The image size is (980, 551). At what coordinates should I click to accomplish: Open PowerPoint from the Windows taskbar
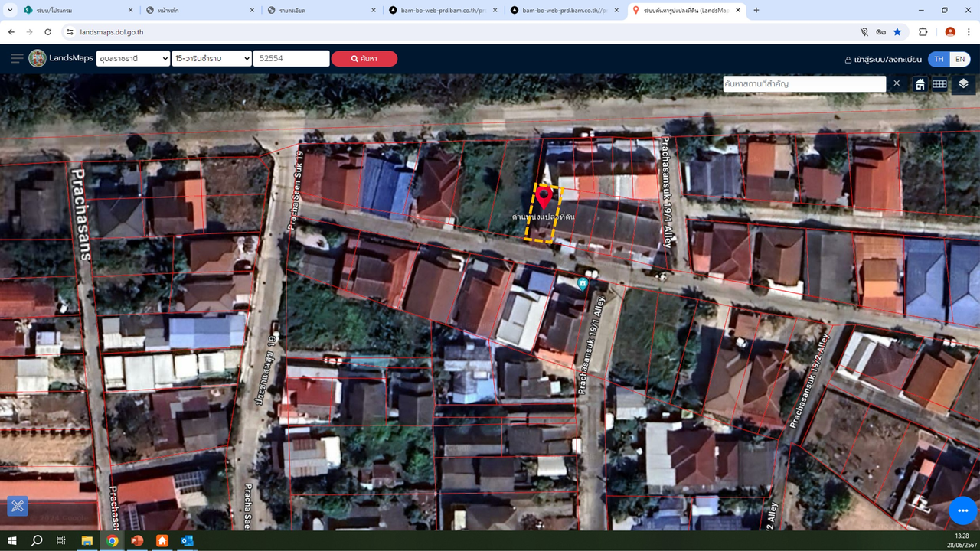[x=137, y=540]
